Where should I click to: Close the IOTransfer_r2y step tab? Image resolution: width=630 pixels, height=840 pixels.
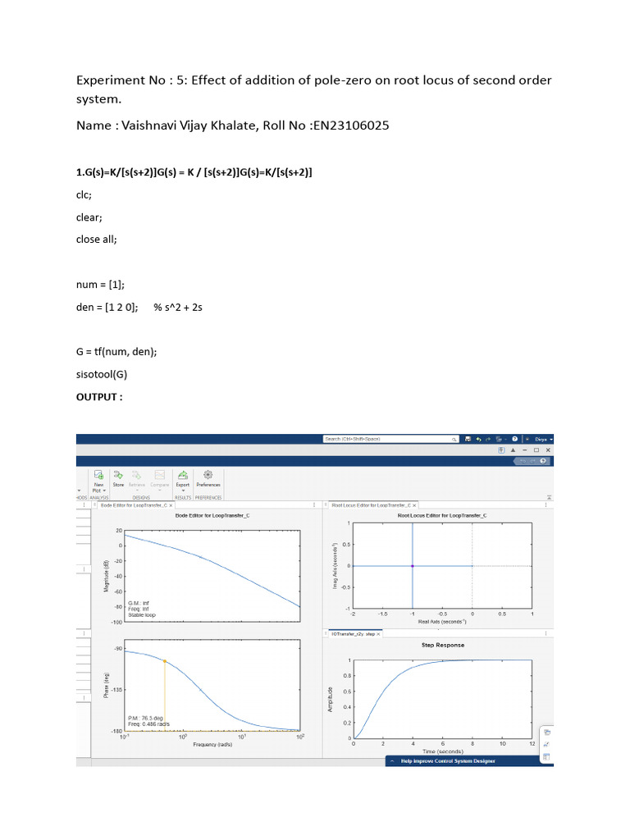378,634
